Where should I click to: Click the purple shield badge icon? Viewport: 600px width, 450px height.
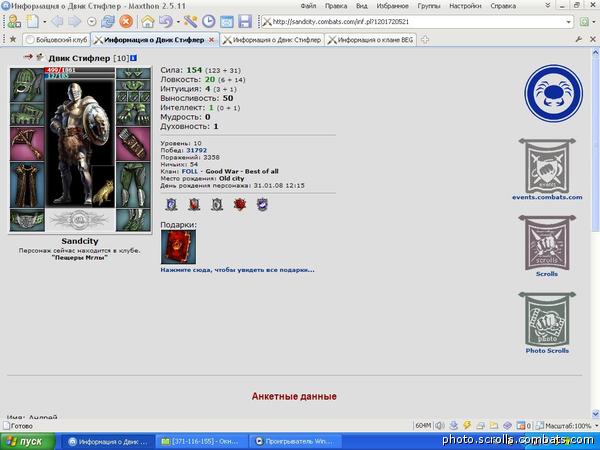pyautogui.click(x=262, y=205)
